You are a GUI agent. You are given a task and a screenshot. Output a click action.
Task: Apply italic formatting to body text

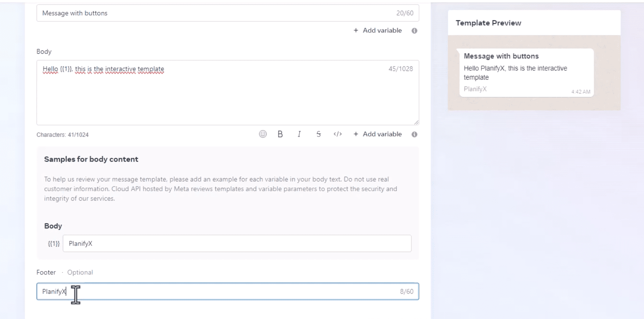pos(299,134)
